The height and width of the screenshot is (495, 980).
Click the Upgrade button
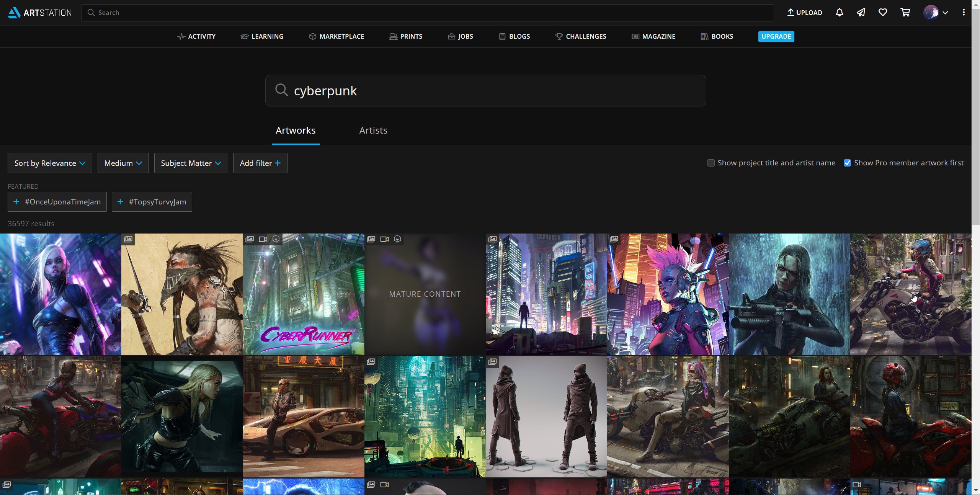point(776,36)
